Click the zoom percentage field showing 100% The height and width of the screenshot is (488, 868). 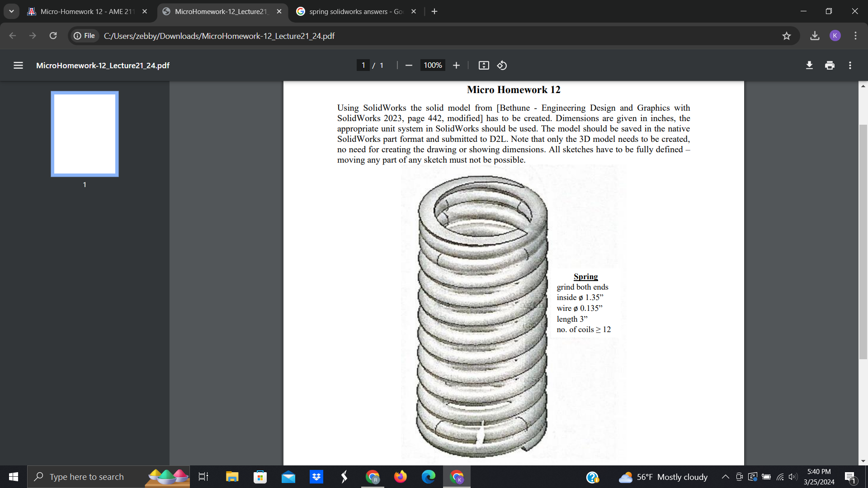coord(433,66)
